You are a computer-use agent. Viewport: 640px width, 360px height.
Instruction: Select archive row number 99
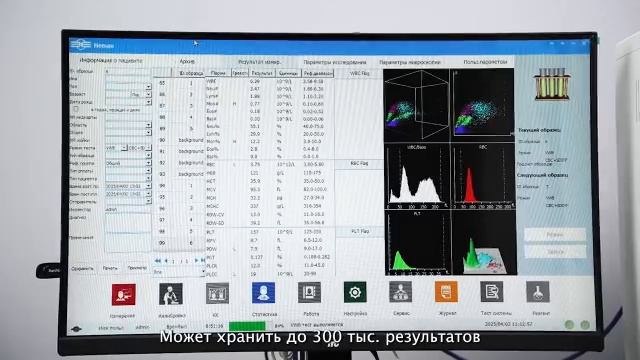pos(178,243)
